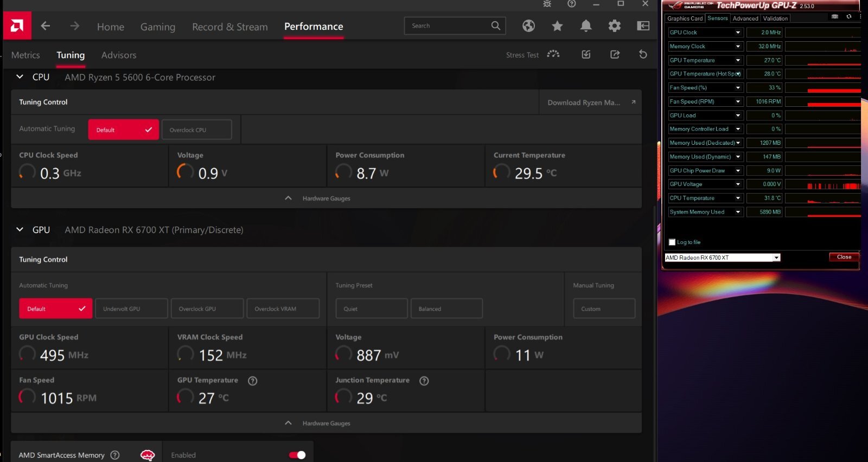
Task: Go to Gaming tab
Action: coord(158,27)
